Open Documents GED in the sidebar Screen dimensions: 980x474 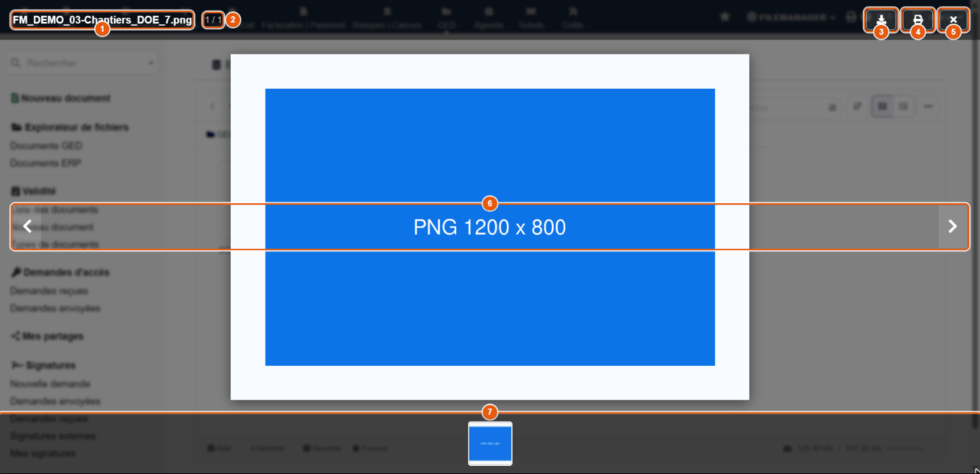click(x=46, y=146)
